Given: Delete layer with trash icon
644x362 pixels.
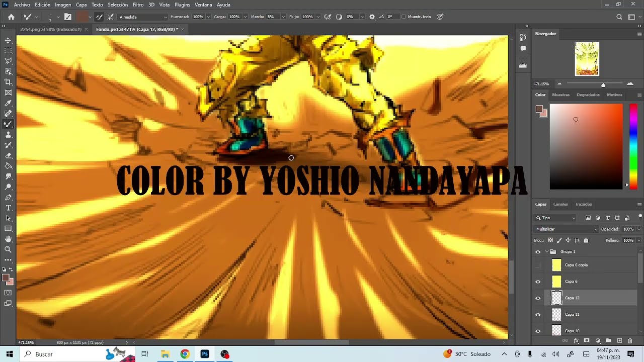Looking at the screenshot, I should [630, 341].
